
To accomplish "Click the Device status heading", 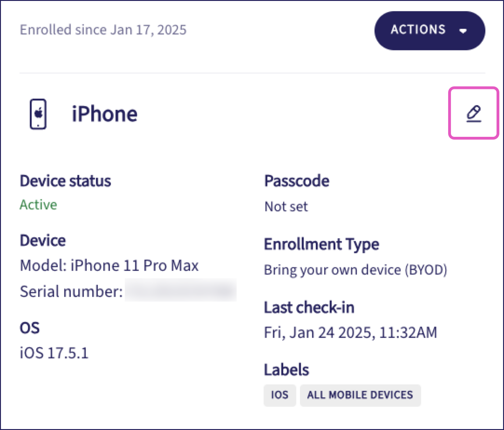I will click(65, 181).
